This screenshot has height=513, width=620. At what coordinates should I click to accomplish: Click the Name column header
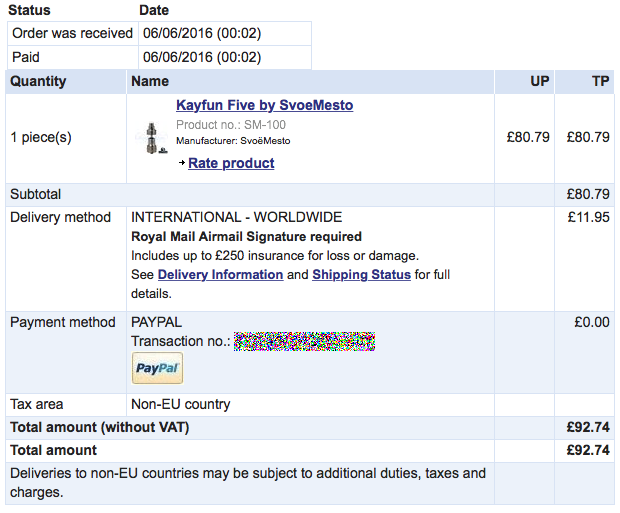point(150,81)
